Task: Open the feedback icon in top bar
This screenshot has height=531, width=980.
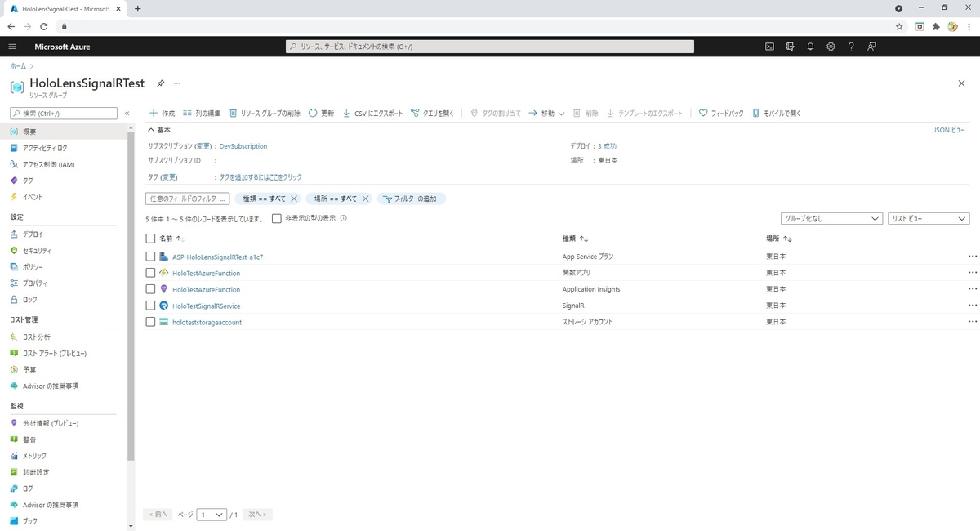Action: coord(872,47)
